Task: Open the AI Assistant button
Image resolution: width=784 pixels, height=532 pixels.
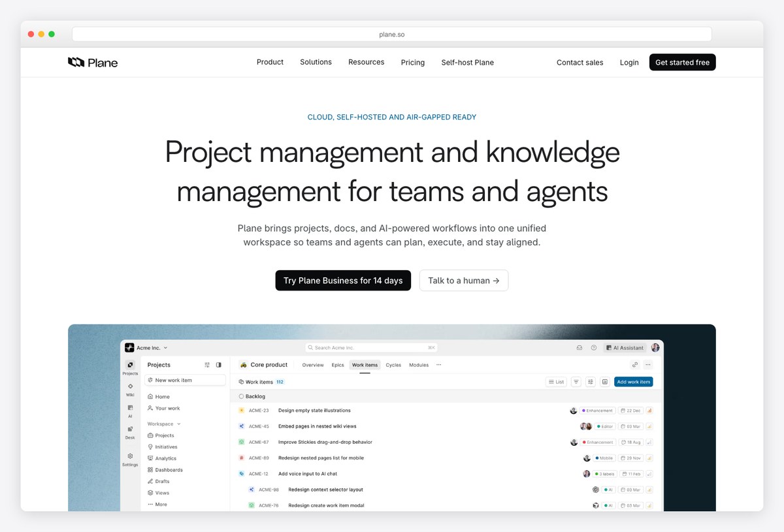Action: pyautogui.click(x=625, y=348)
